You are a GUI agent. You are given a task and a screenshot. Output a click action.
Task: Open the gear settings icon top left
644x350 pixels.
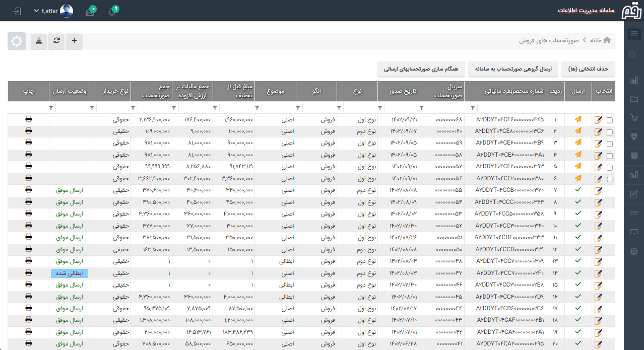(17, 42)
